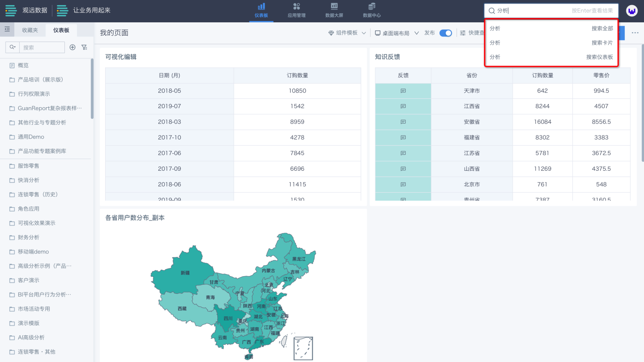The width and height of the screenshot is (644, 362).
Task: Open the sidebar search type dropdown
Action: (12, 47)
